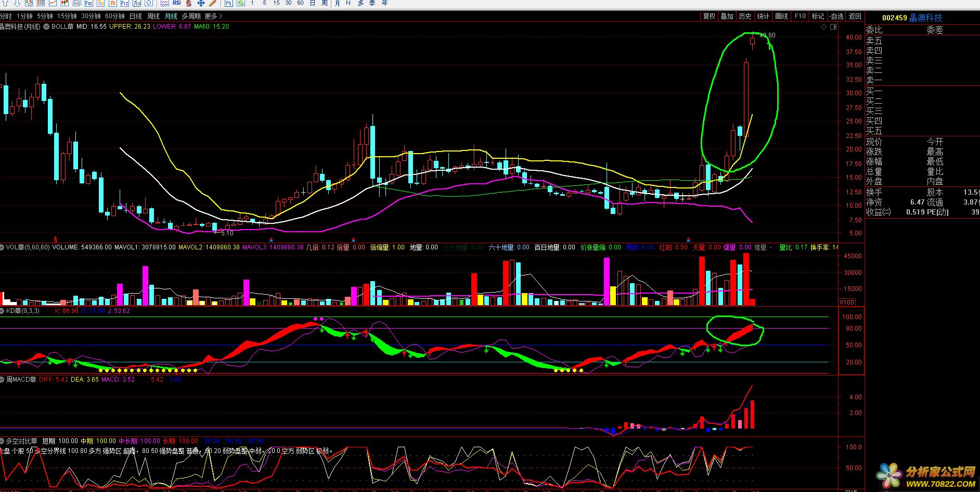Switch to 分时 tab

point(6,16)
